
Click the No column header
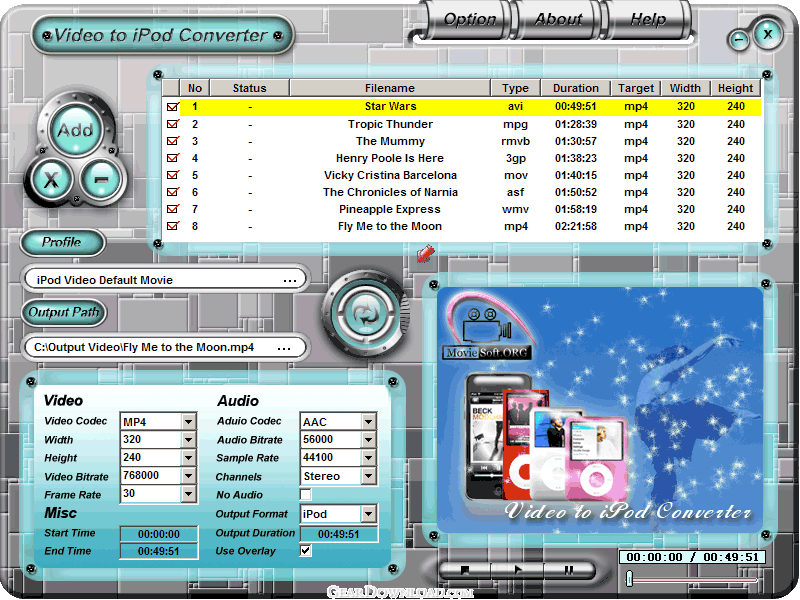[194, 88]
